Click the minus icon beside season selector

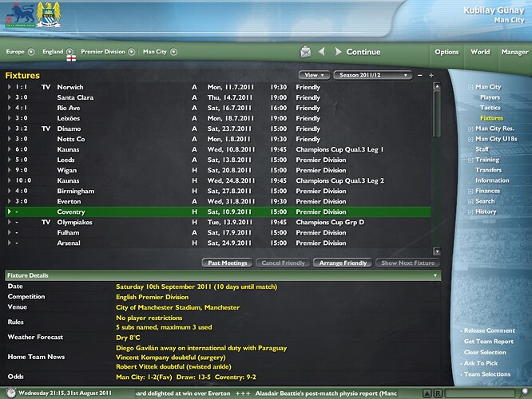[420, 75]
